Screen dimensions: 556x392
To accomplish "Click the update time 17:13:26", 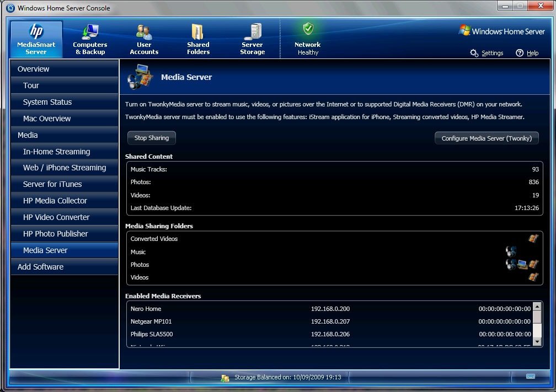I will click(x=527, y=208).
